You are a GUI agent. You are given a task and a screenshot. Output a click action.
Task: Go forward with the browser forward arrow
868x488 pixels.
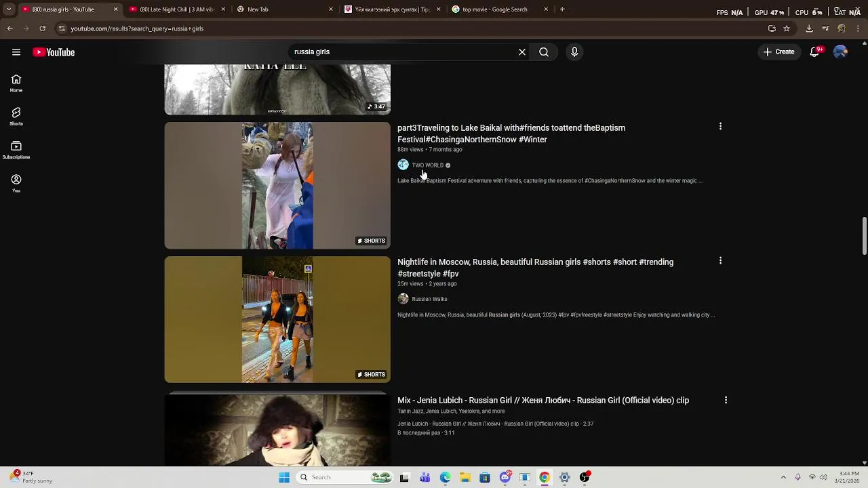coord(26,28)
